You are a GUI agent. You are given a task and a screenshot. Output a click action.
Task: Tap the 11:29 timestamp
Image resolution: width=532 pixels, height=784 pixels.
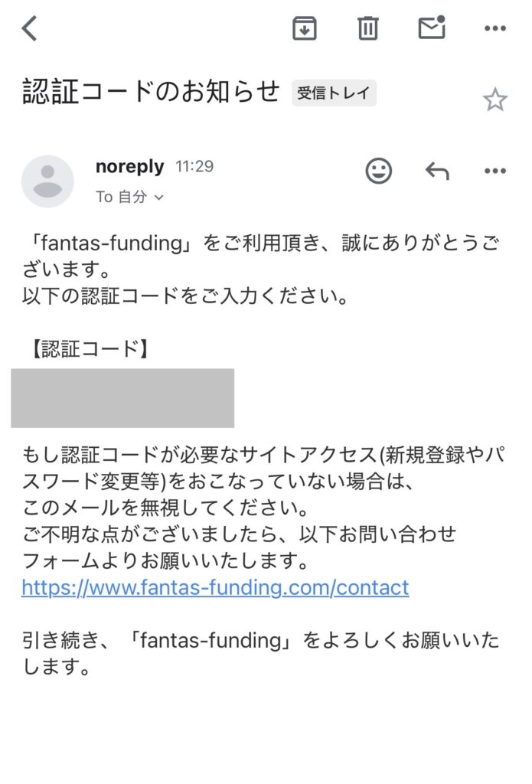[194, 166]
